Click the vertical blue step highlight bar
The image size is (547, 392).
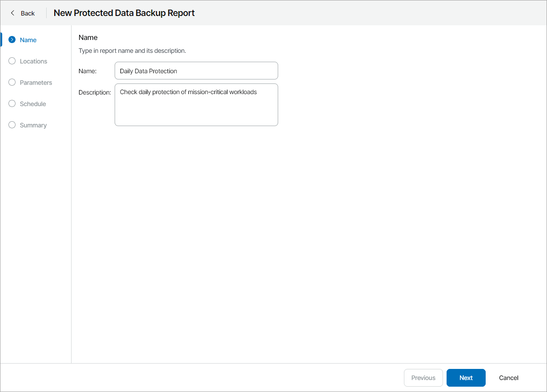click(x=1, y=40)
